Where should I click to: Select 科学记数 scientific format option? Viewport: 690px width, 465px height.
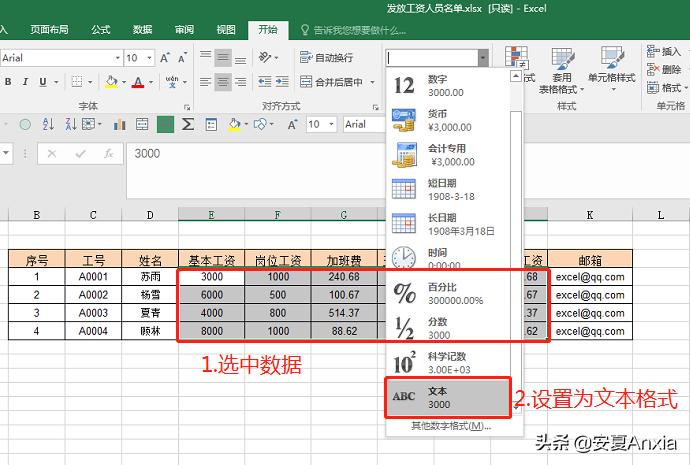pos(448,363)
